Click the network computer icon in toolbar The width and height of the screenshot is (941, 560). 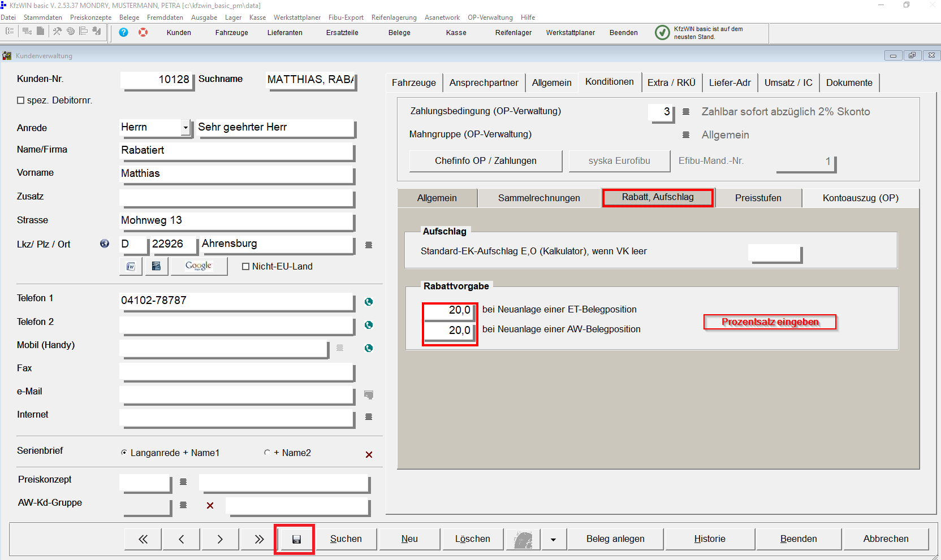(x=27, y=32)
